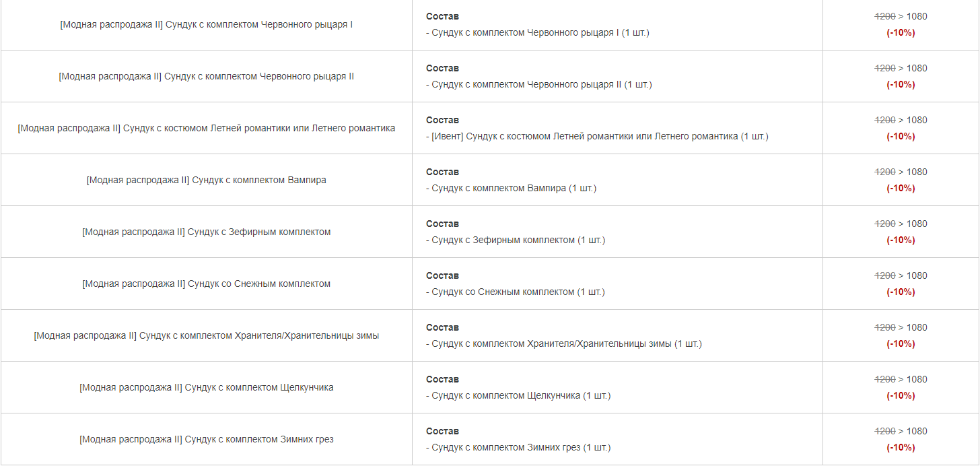980x466 pixels.
Task: Click the -10% discount for the Вампира chest
Action: click(x=901, y=188)
